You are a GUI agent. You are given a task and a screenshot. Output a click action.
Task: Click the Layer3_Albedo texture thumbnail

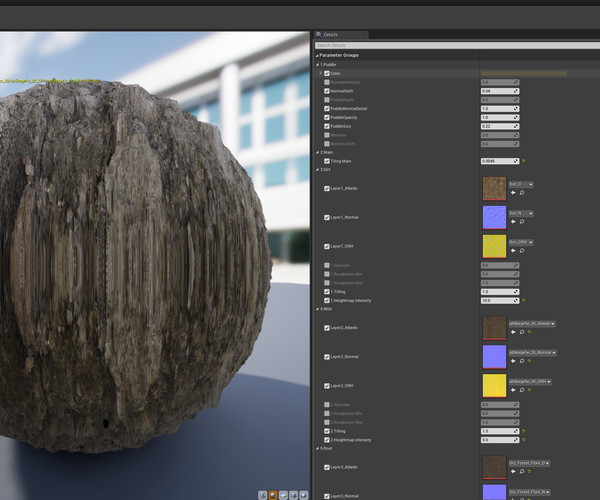click(494, 467)
